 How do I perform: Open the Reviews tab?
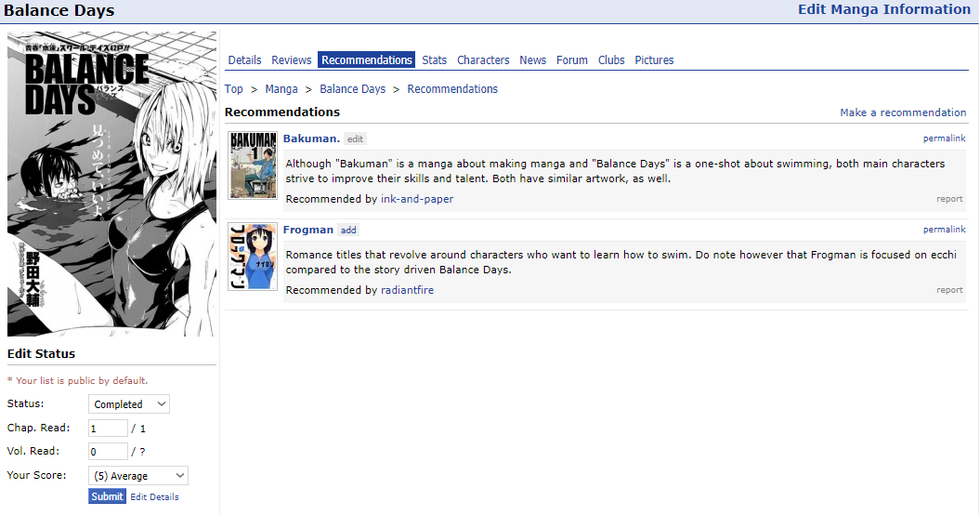pyautogui.click(x=292, y=60)
